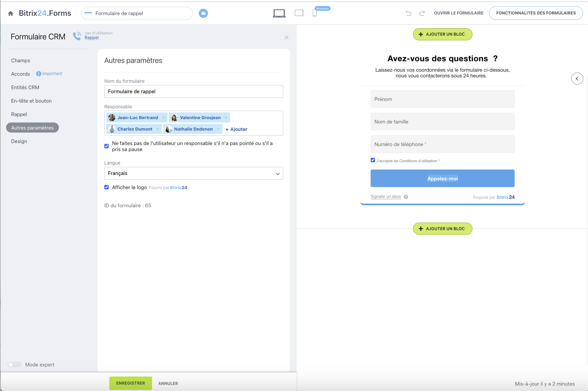Open the Design settings section

(x=19, y=141)
